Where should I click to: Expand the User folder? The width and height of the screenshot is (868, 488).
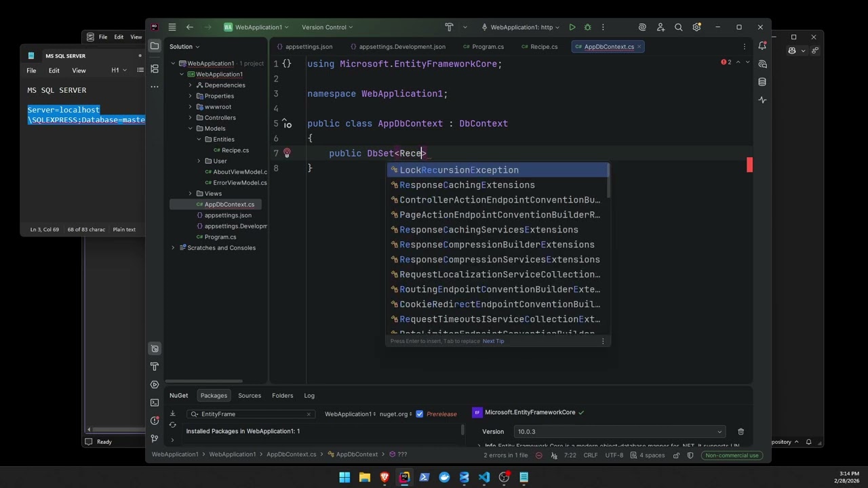pyautogui.click(x=199, y=161)
